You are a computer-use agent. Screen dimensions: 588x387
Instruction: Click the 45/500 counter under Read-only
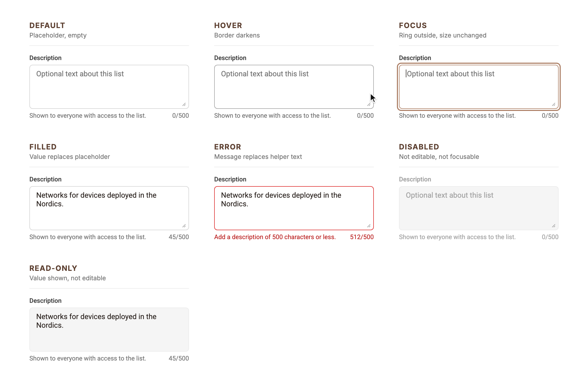tap(179, 358)
